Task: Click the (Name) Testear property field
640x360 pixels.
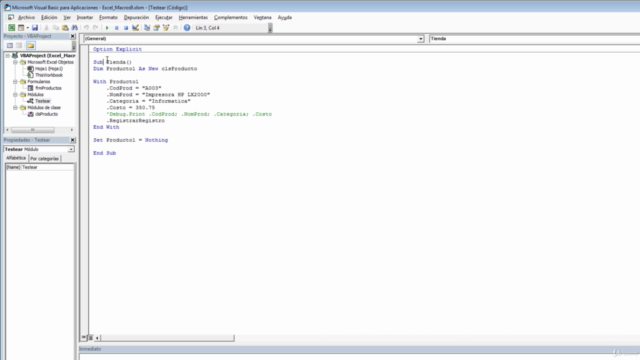Action: [40, 167]
